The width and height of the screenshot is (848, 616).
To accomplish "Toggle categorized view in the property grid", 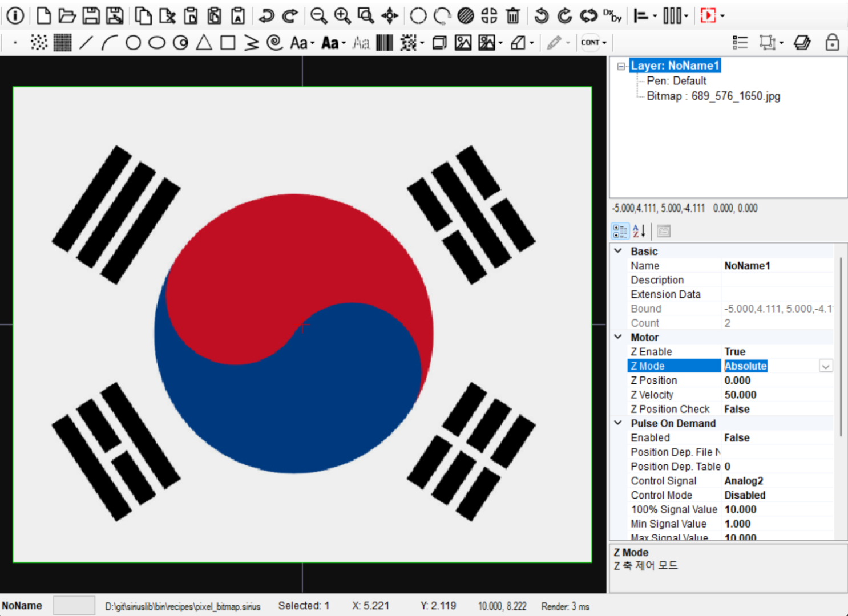I will (620, 231).
